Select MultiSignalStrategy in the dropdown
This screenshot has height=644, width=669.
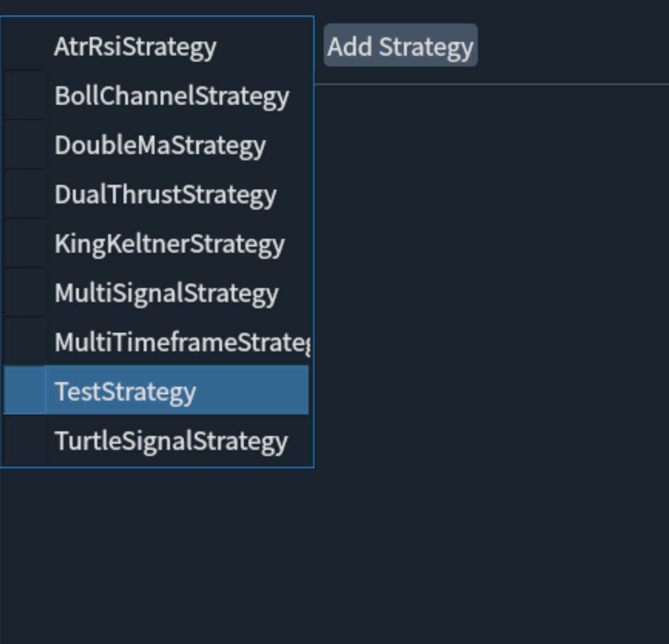pyautogui.click(x=166, y=293)
